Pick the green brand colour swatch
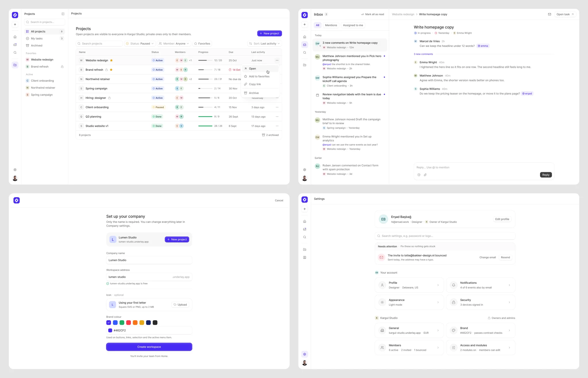Viewport: 588px width, 378px height. (122, 323)
